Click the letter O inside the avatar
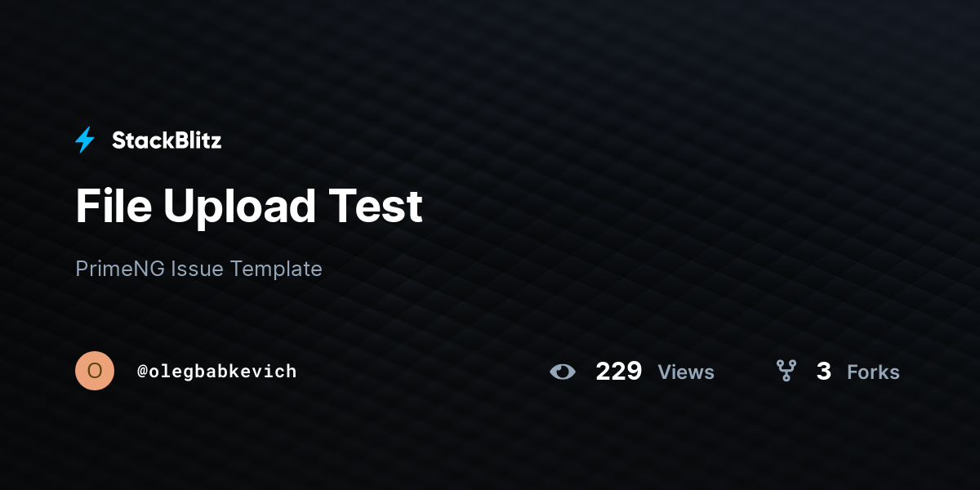980x490 pixels. point(95,371)
